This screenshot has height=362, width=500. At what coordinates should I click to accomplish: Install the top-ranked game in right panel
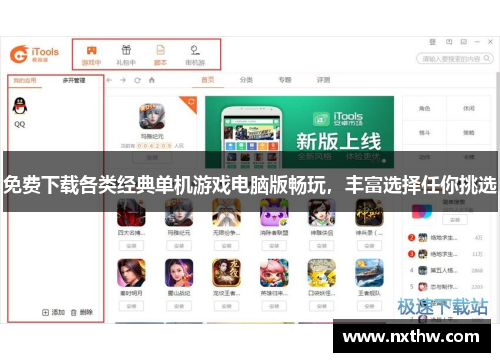tap(455, 220)
